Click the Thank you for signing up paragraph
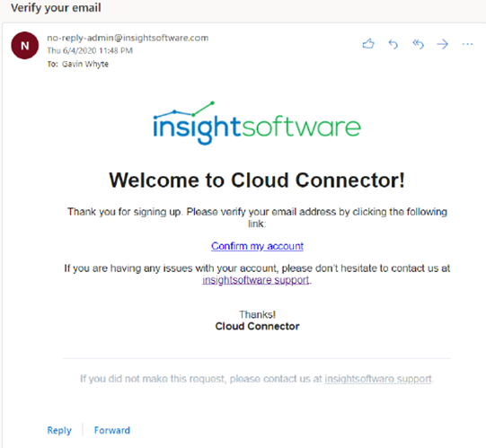Screen dimensions: 486x448 pyautogui.click(x=257, y=217)
